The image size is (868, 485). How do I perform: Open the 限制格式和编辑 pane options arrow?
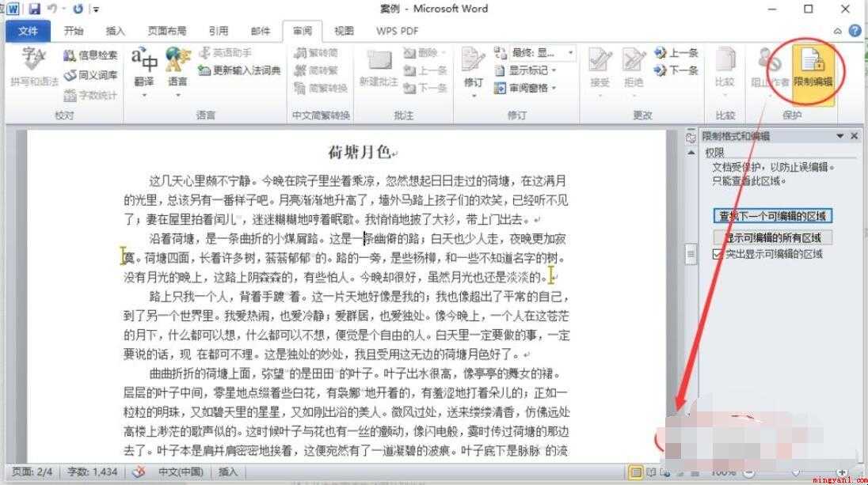(x=839, y=136)
